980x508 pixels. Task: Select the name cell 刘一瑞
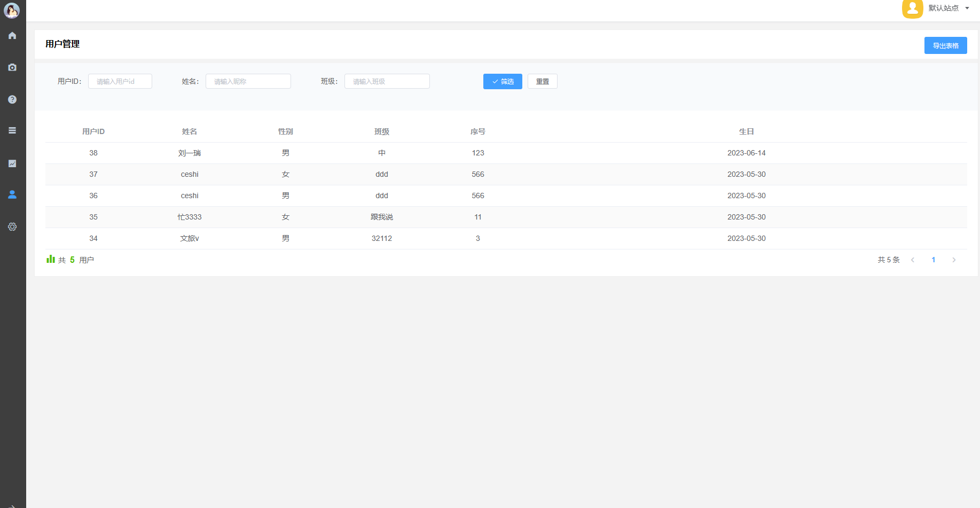[190, 153]
